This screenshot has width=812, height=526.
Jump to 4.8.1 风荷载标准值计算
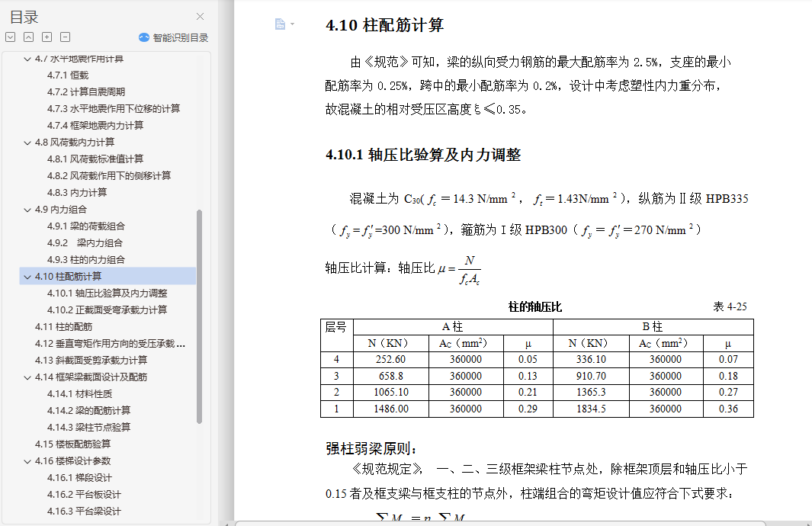click(x=95, y=159)
